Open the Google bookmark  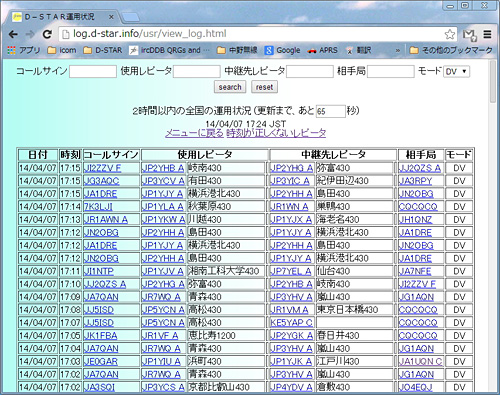pos(282,50)
